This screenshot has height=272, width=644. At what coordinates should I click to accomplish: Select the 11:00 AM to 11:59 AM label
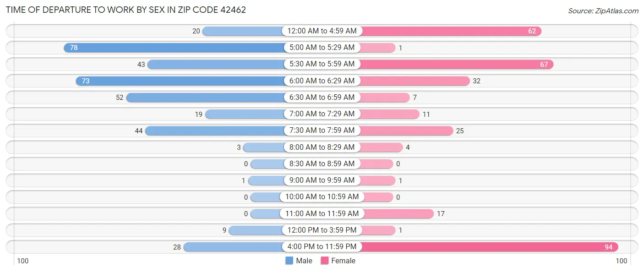point(322,214)
